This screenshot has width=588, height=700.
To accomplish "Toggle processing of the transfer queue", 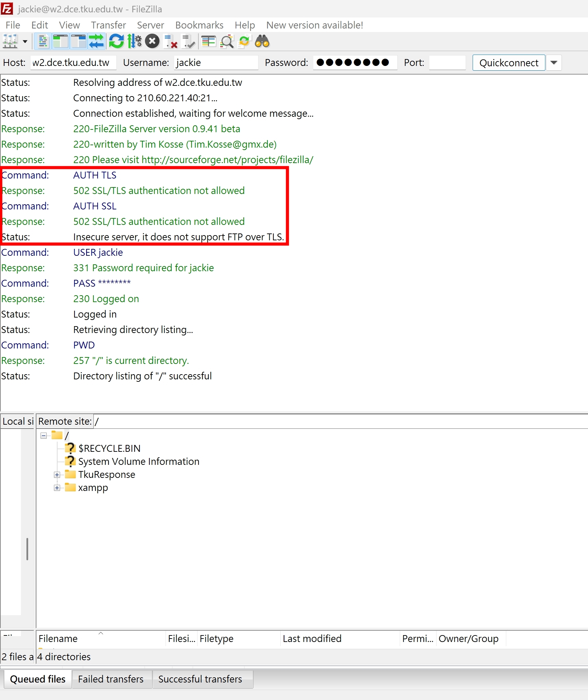I will coord(134,42).
